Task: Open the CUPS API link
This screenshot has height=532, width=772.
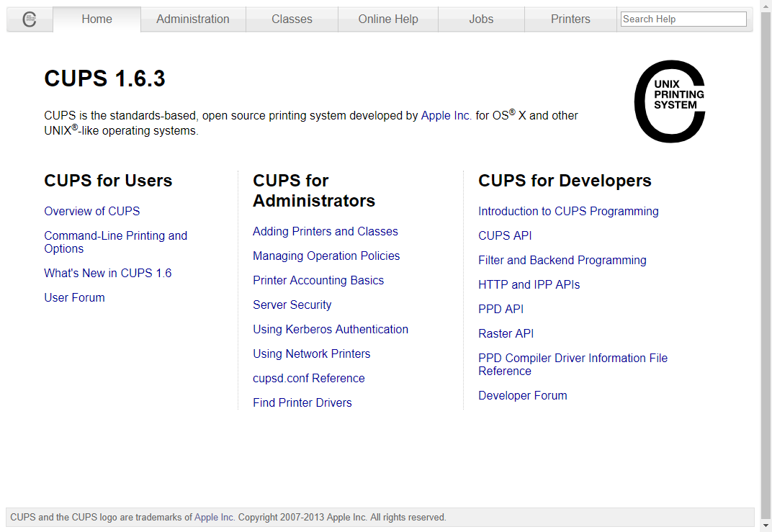Action: click(505, 235)
